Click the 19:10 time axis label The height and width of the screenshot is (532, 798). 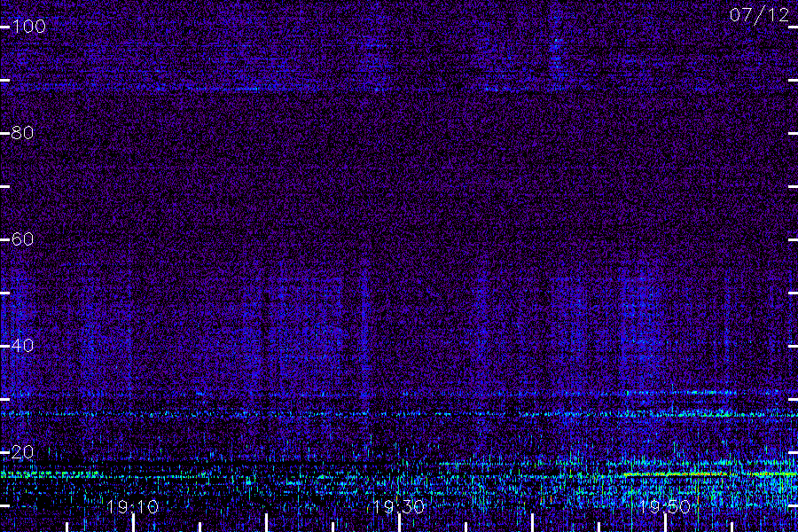click(133, 506)
